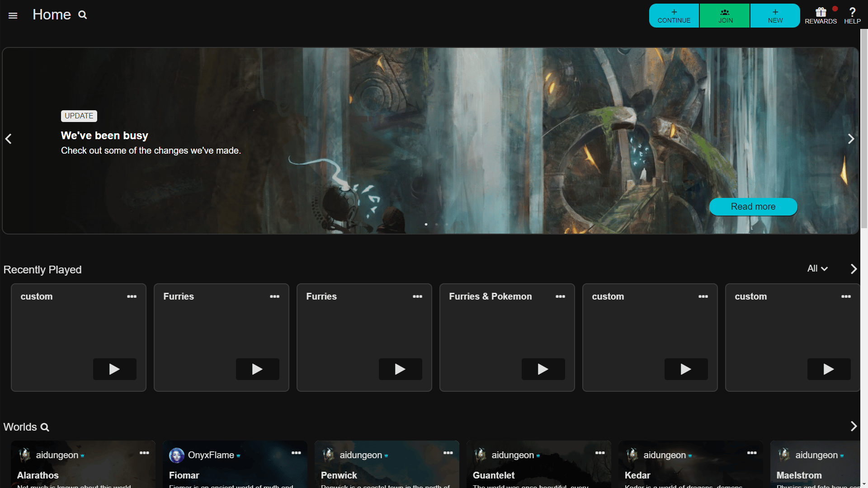Play the first custom adventure
The height and width of the screenshot is (488, 868).
(x=115, y=369)
